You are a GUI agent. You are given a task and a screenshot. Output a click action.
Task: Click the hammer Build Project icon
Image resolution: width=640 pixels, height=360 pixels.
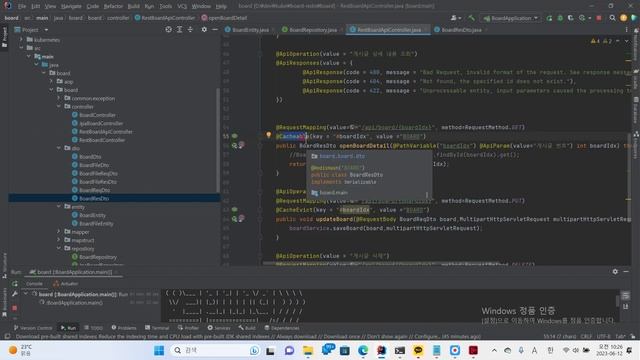471,18
